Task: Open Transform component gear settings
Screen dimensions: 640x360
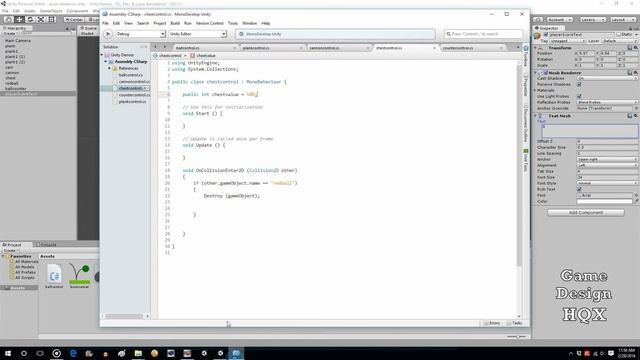Action: (x=636, y=48)
